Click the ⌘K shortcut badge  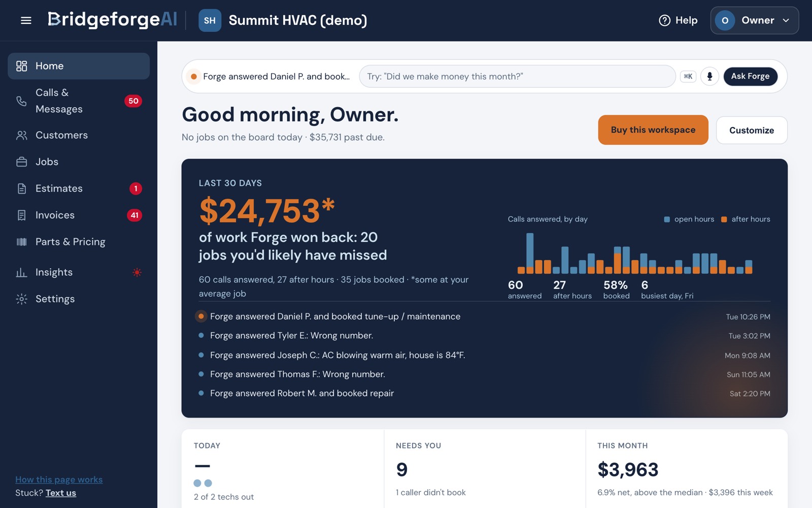click(x=688, y=76)
